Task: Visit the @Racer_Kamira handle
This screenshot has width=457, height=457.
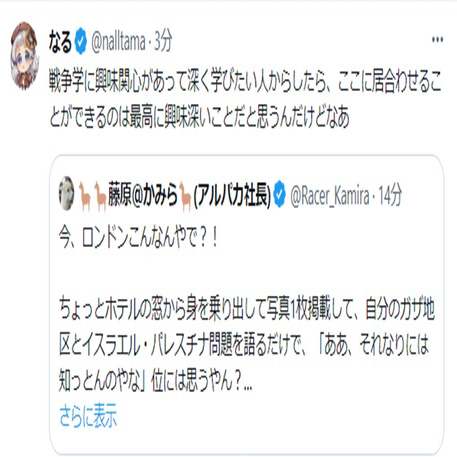Action: pos(330,197)
